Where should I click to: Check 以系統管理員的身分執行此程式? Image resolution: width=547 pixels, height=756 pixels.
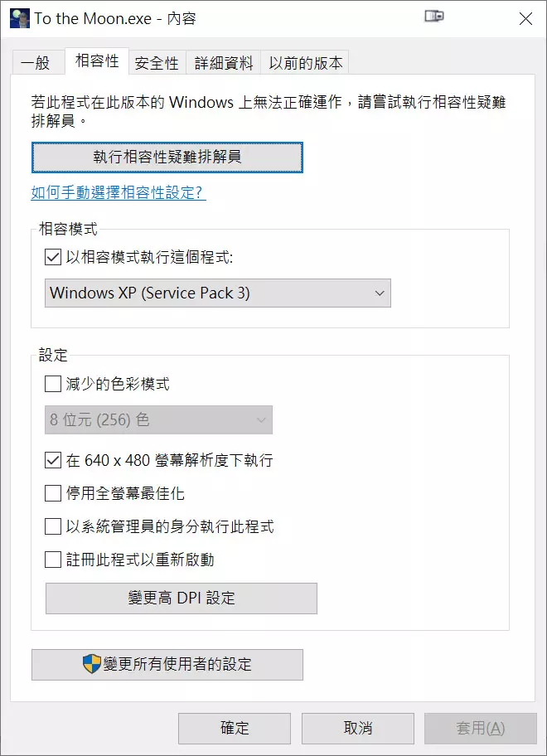point(54,526)
